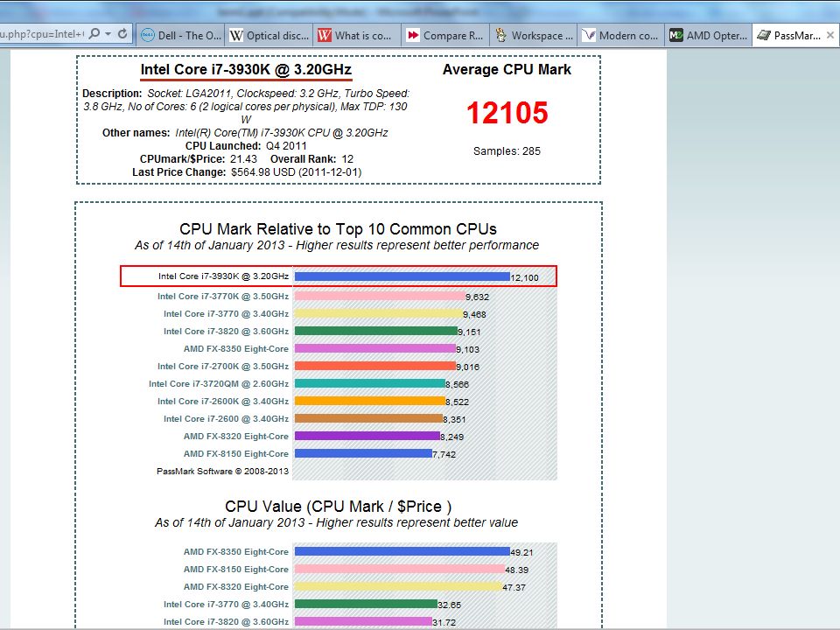
Task: Click the Wikipedia W favicon on Optical disc tab
Action: tap(235, 35)
